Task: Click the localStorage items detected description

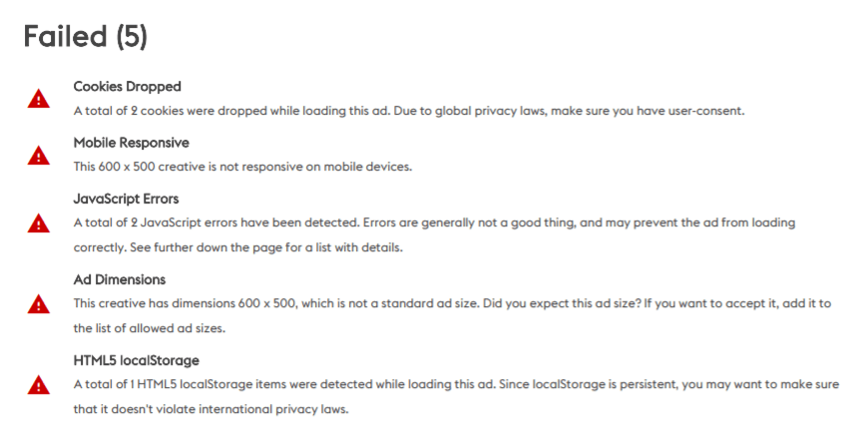Action: pyautogui.click(x=284, y=384)
